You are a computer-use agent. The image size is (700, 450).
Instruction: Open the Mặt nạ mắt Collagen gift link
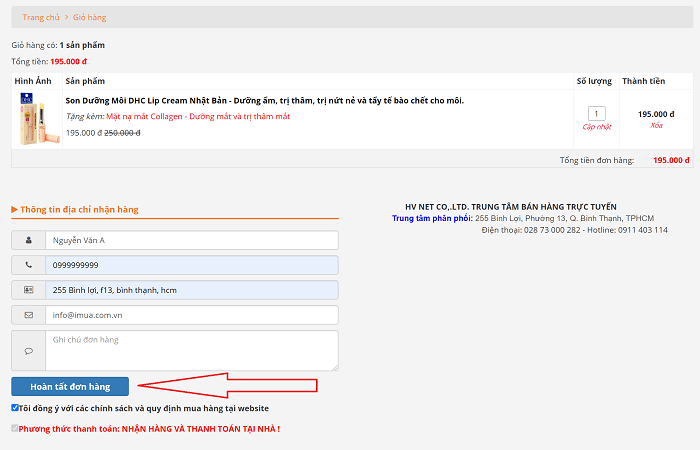[198, 117]
